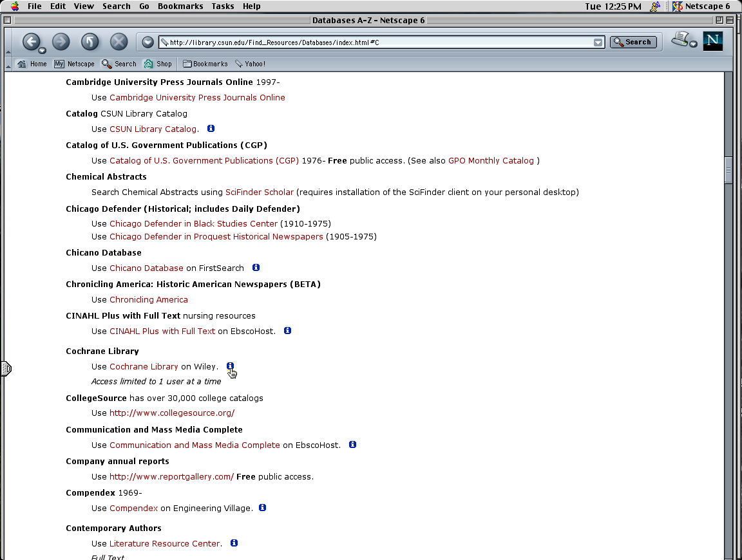
Task: Click info icon next to Cochrane Library
Action: point(230,366)
